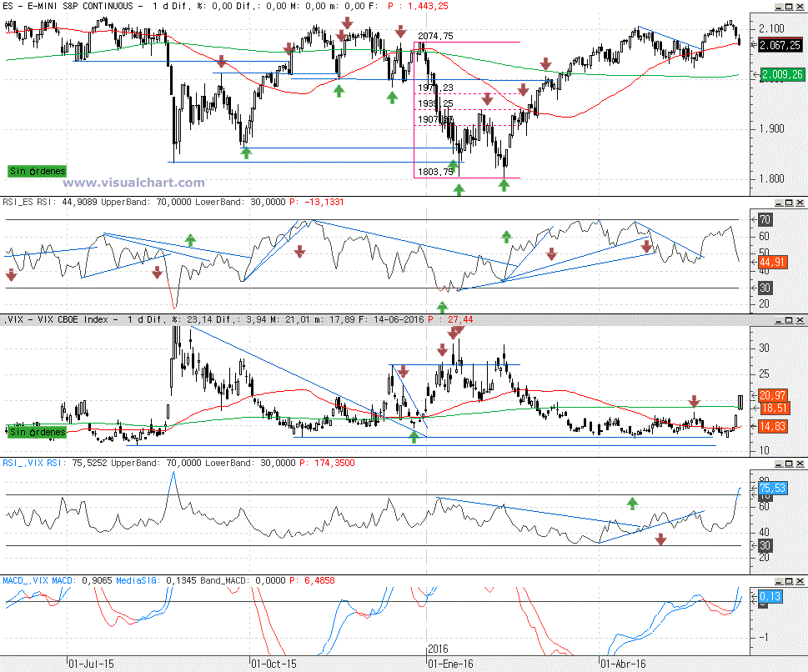Close the VIX CBOE Index panel
The width and height of the screenshot is (808, 672).
pyautogui.click(x=799, y=320)
